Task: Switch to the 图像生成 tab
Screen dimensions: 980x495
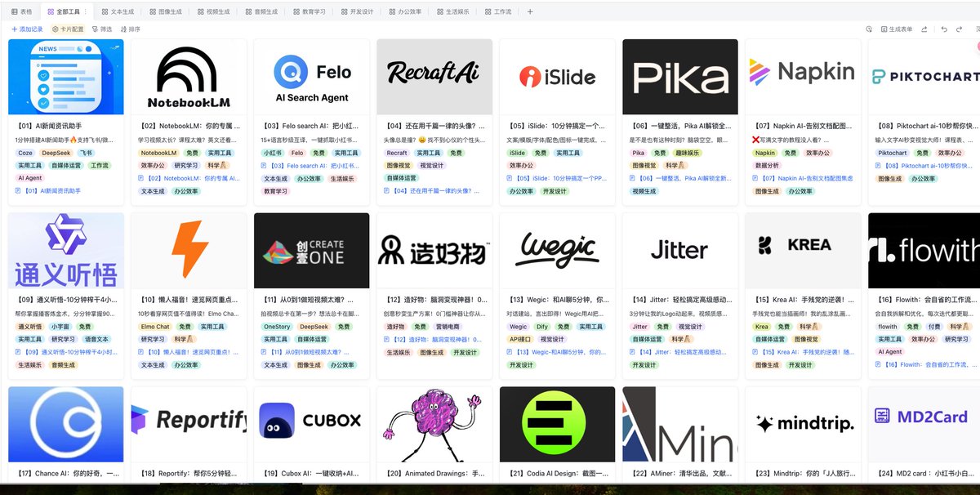Action: click(166, 12)
